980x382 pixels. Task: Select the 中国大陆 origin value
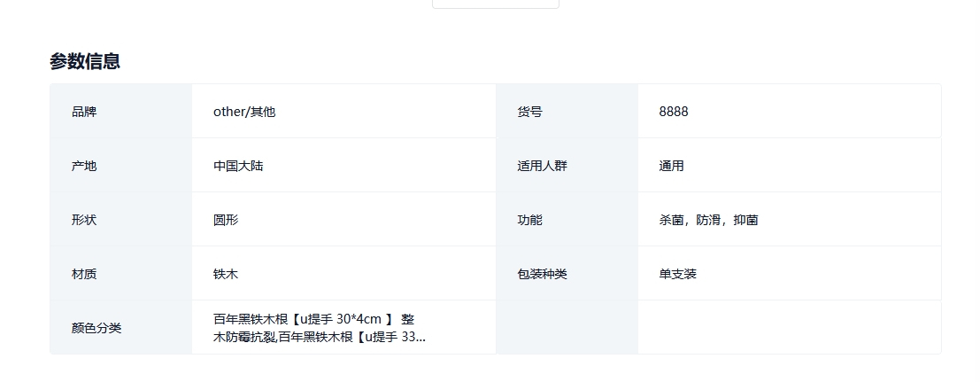point(238,166)
